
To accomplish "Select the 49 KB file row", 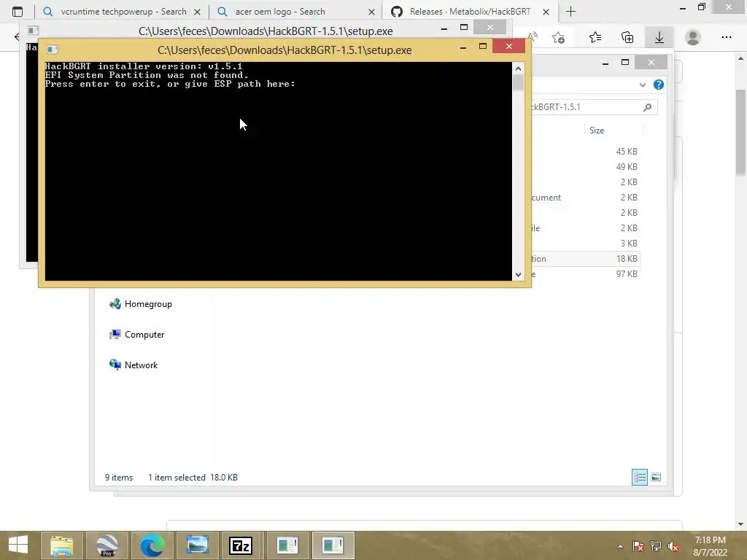I will coord(586,167).
